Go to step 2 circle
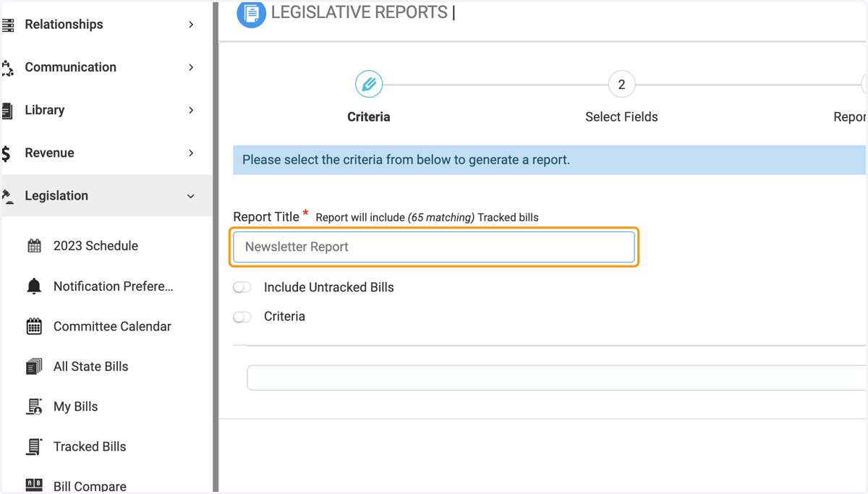Image resolution: width=868 pixels, height=494 pixels. (x=621, y=85)
